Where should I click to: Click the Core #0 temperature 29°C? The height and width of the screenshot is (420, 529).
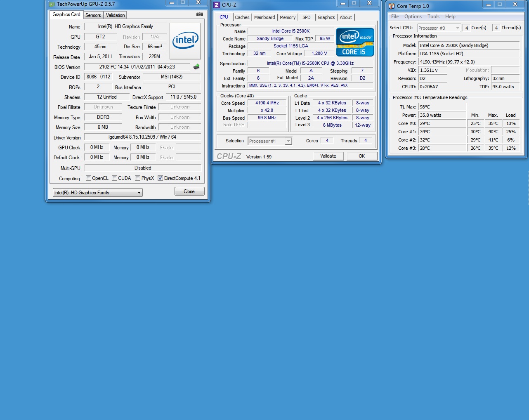tap(442, 123)
